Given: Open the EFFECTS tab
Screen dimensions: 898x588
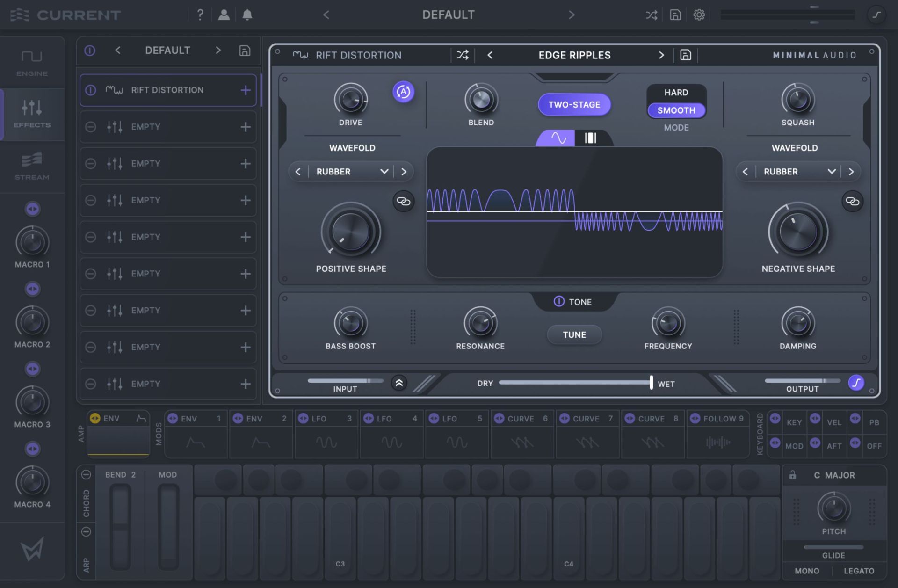Looking at the screenshot, I should [32, 115].
